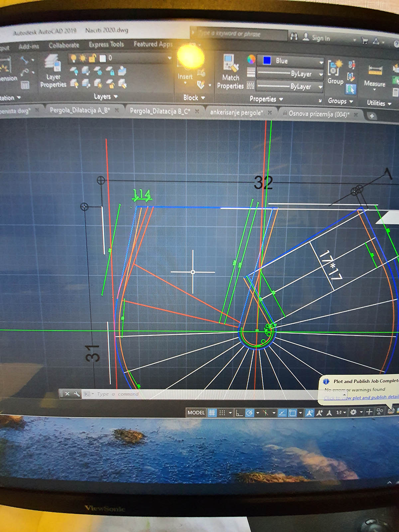Toggle object snap tracking
Screen dimensions: 399x532
coord(282,413)
